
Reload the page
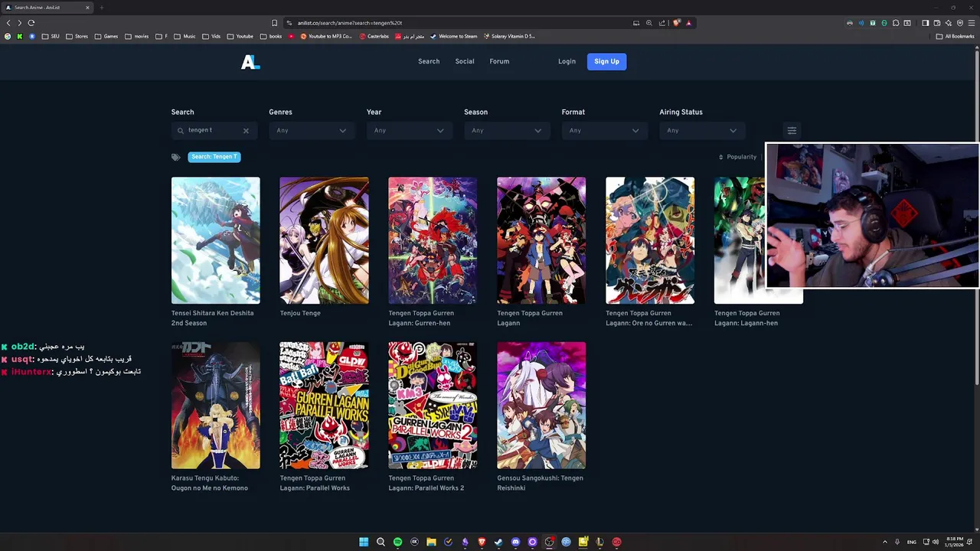tap(31, 23)
